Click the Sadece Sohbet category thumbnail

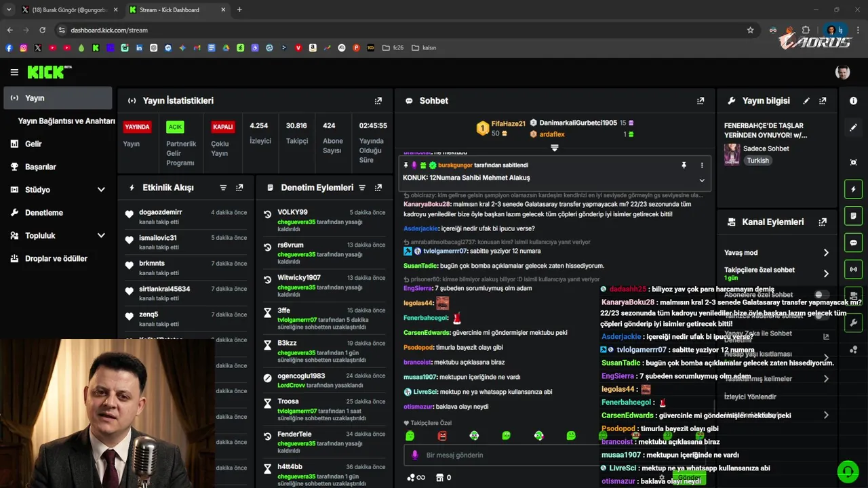(x=732, y=155)
